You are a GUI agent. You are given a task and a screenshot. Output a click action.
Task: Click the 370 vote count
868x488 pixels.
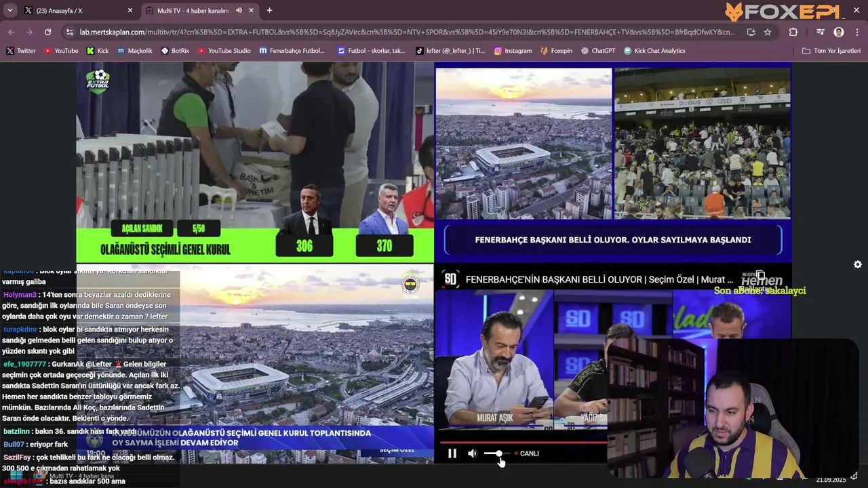point(384,246)
